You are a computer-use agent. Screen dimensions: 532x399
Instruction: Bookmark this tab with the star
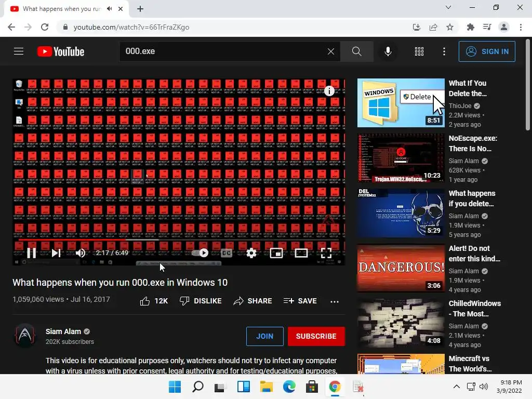pos(450,27)
